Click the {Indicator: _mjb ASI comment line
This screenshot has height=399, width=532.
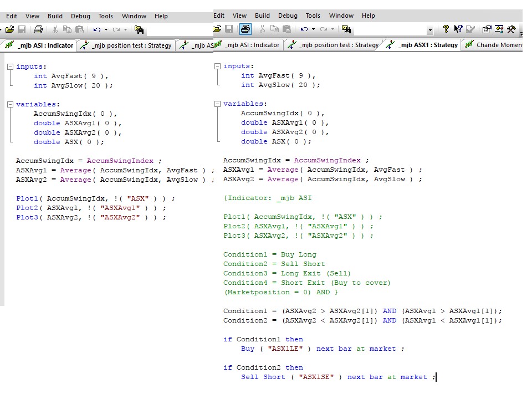(268, 198)
